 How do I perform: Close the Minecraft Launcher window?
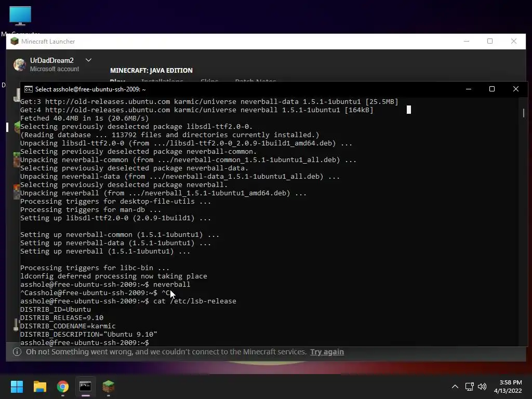click(x=514, y=41)
